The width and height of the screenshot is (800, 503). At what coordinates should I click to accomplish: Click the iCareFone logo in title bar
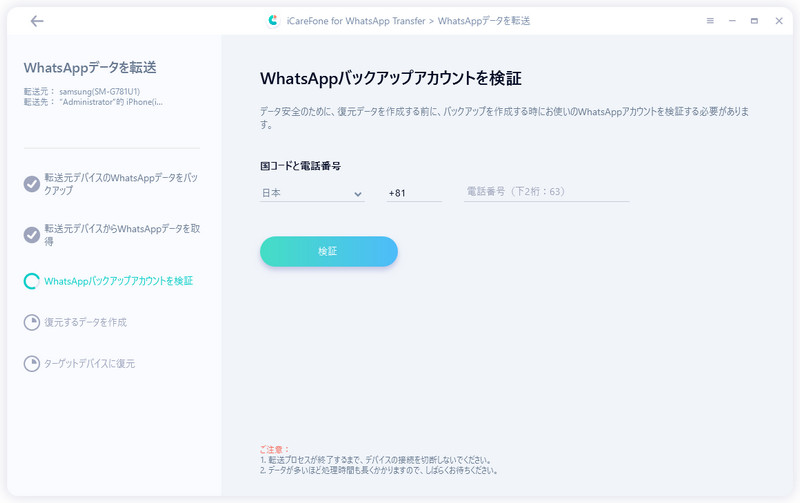[273, 21]
